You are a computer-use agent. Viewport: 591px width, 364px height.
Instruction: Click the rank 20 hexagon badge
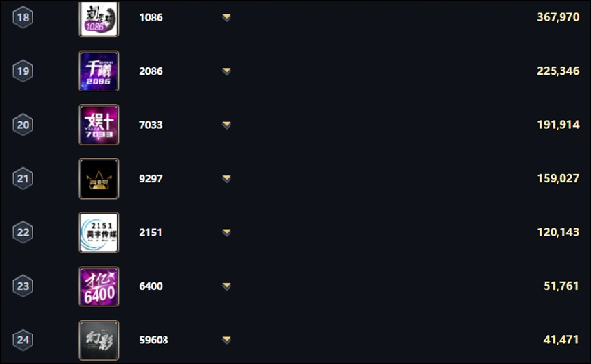(x=23, y=125)
